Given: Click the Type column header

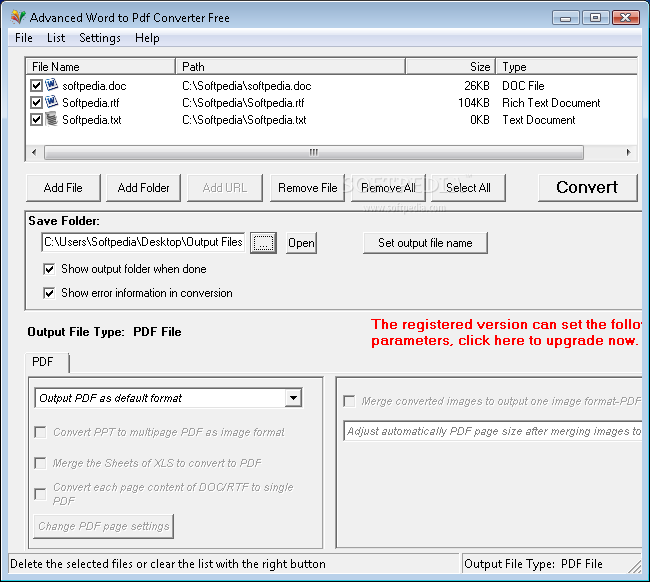Looking at the screenshot, I should (x=565, y=67).
